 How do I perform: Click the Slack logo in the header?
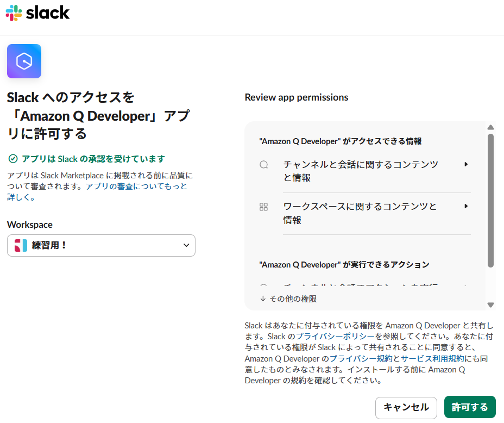point(37,13)
